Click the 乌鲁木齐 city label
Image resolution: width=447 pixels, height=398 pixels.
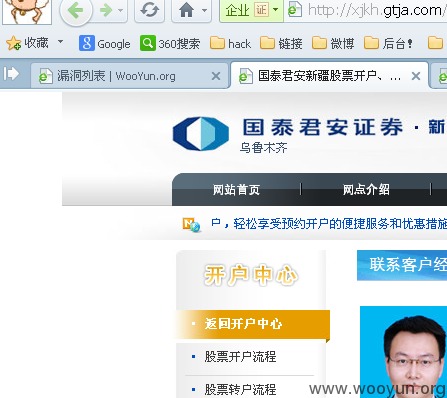point(263,148)
